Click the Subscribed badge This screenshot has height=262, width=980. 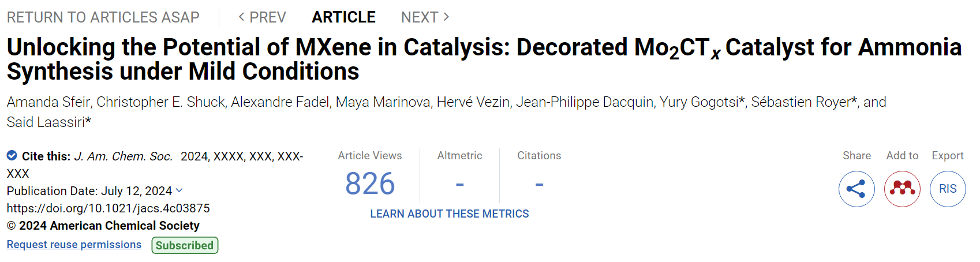[185, 245]
